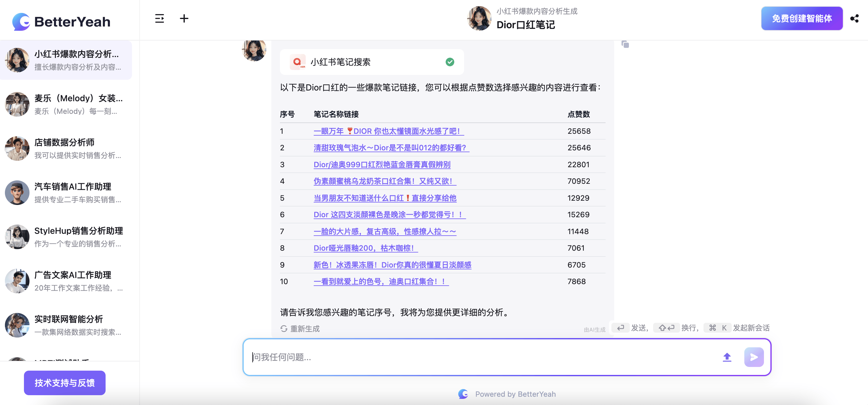Image resolution: width=868 pixels, height=405 pixels.
Task: Click the like count 25658
Action: tap(579, 131)
